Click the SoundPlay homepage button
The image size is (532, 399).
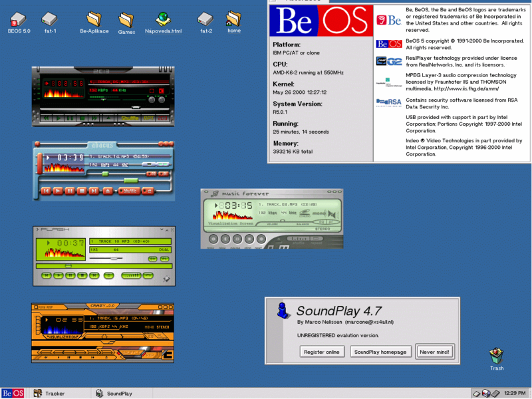tap(380, 351)
